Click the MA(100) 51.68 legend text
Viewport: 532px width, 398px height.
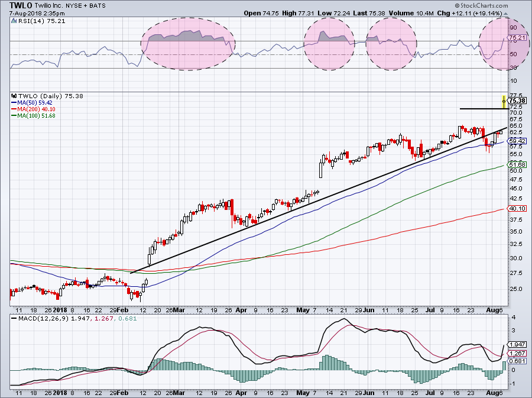point(36,115)
